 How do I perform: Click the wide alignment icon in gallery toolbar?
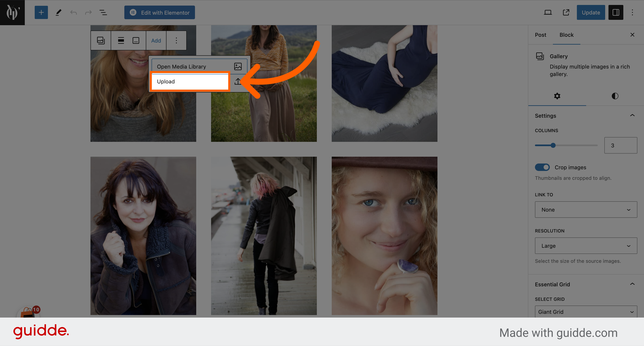121,40
